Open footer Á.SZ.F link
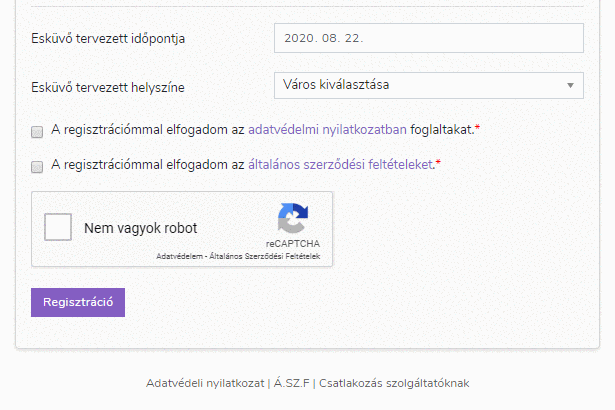Image resolution: width=615 pixels, height=410 pixels. point(291,383)
